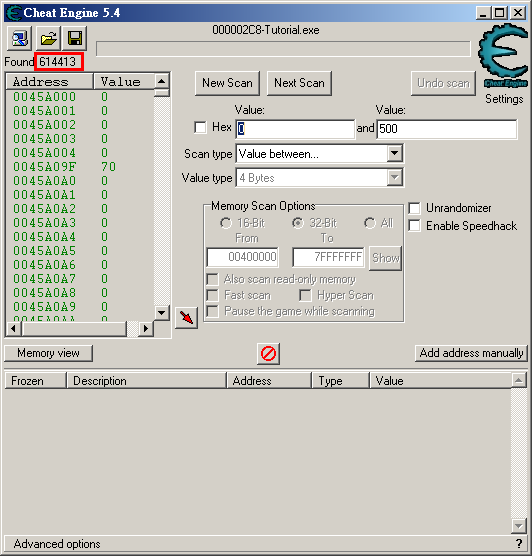Select address 0045A004 row
This screenshot has height=556, width=532.
click(80, 152)
